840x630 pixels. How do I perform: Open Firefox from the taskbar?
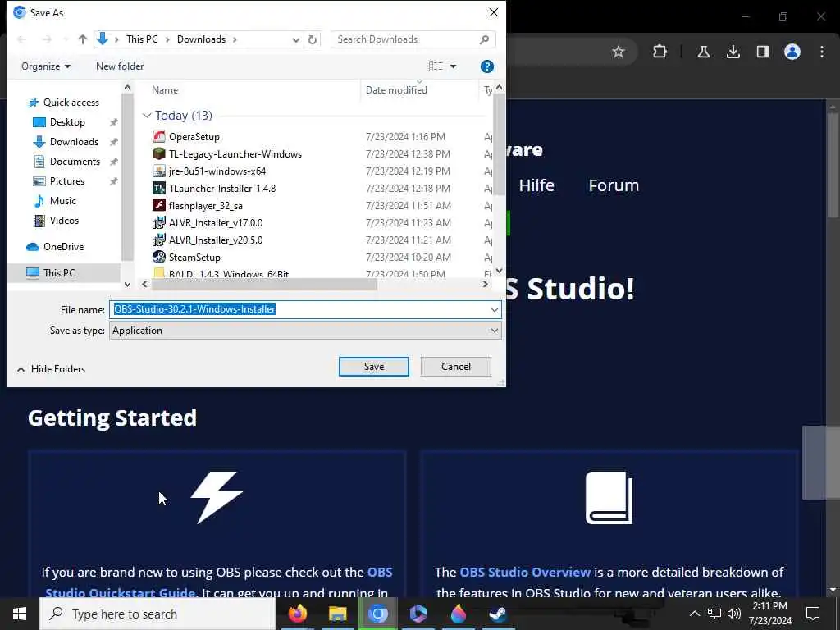point(297,614)
